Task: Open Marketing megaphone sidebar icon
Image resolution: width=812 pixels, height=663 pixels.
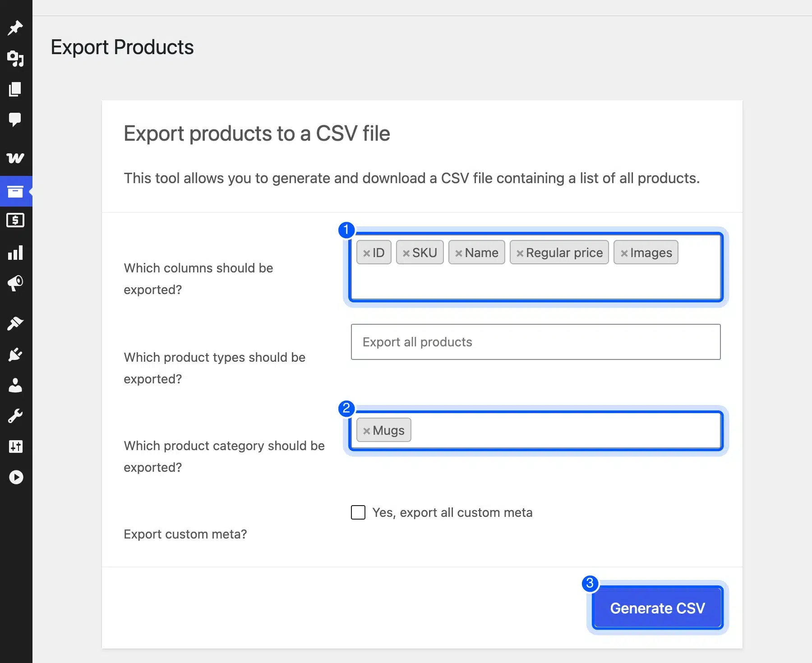Action: (x=15, y=283)
